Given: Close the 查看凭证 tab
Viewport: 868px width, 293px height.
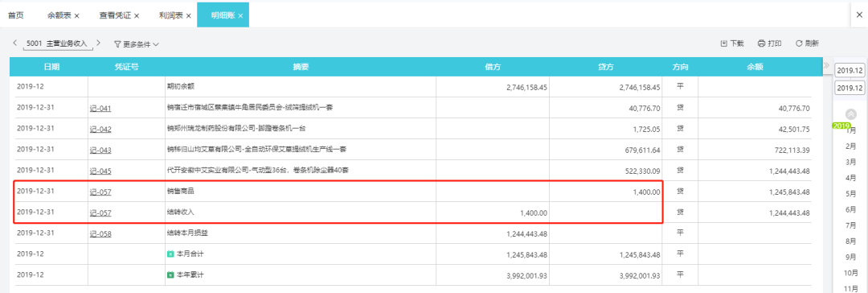Looking at the screenshot, I should 137,15.
